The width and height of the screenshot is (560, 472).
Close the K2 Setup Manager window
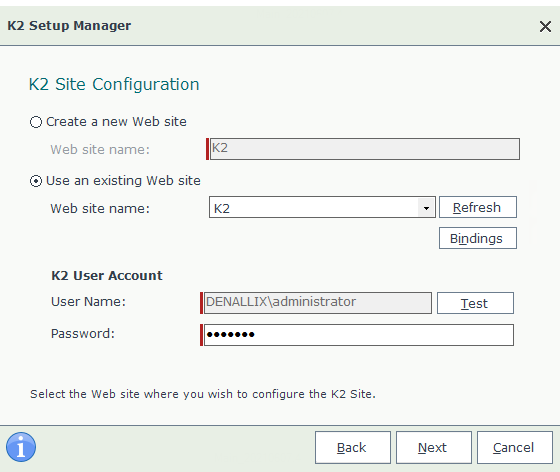545,26
